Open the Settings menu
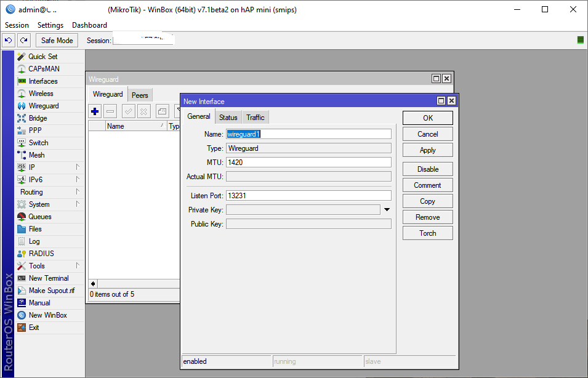 coord(50,25)
